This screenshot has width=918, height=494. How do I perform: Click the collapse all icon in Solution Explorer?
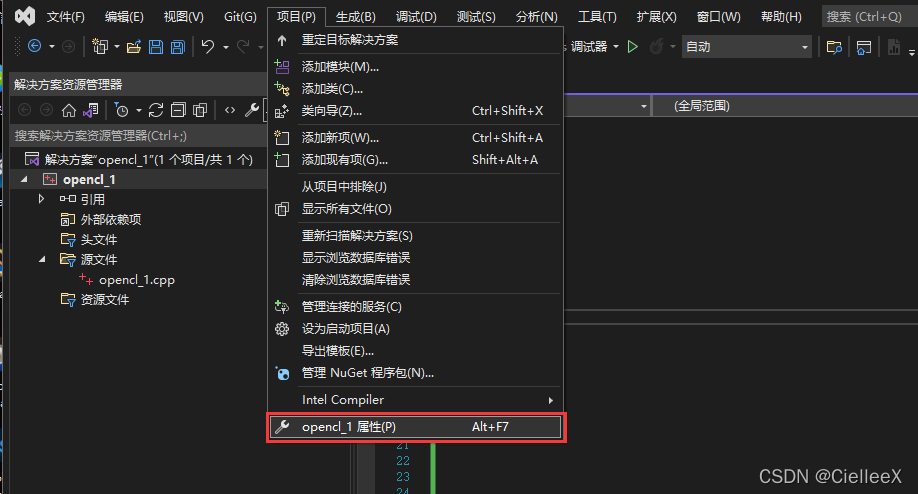tap(178, 110)
